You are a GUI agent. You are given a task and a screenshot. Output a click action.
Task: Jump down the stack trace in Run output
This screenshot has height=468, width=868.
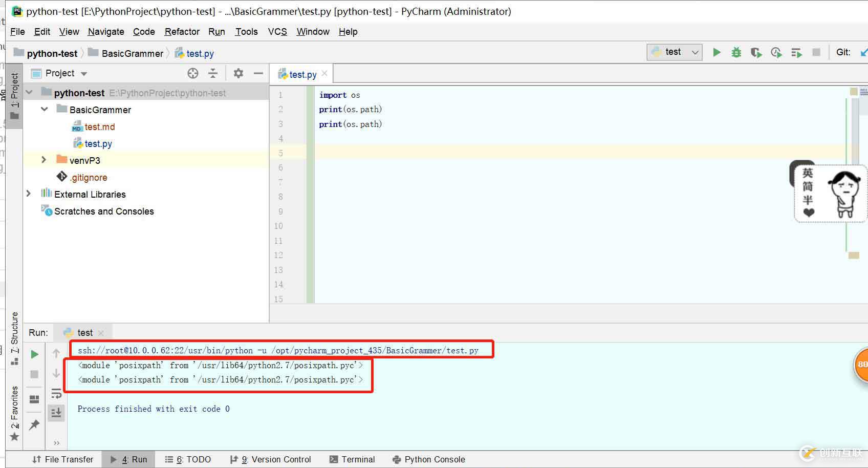(x=56, y=373)
